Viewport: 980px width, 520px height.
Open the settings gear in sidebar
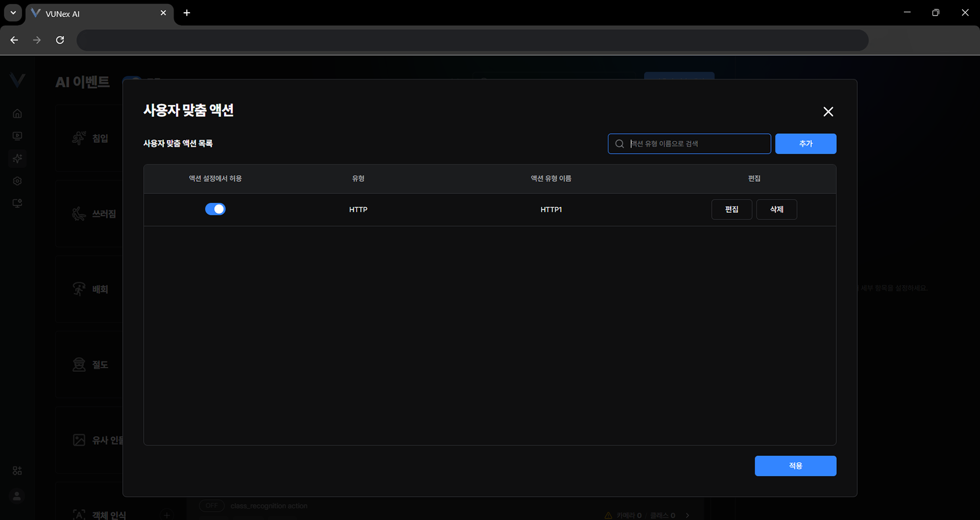click(17, 181)
